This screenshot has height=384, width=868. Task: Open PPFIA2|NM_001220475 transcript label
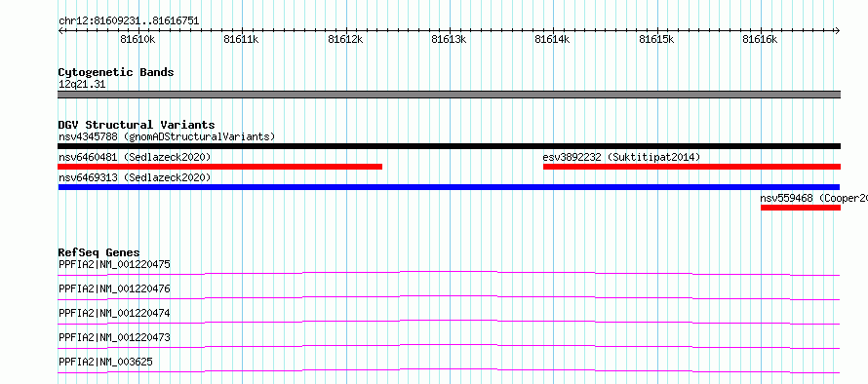[114, 264]
